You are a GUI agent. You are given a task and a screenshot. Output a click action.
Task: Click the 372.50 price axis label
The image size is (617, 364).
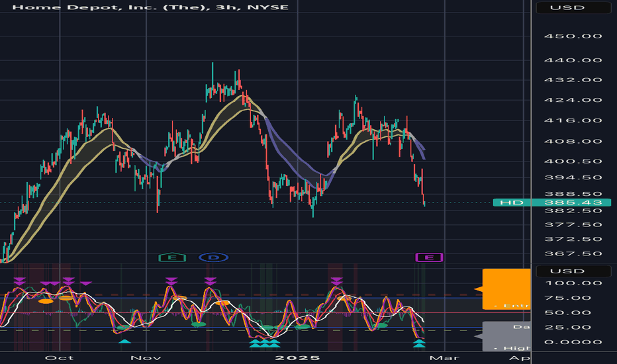point(573,240)
